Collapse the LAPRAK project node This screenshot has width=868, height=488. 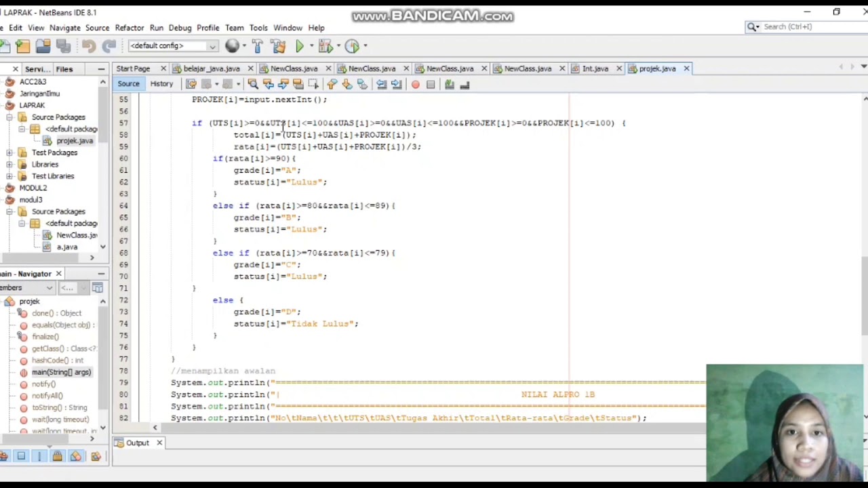click(x=9, y=105)
